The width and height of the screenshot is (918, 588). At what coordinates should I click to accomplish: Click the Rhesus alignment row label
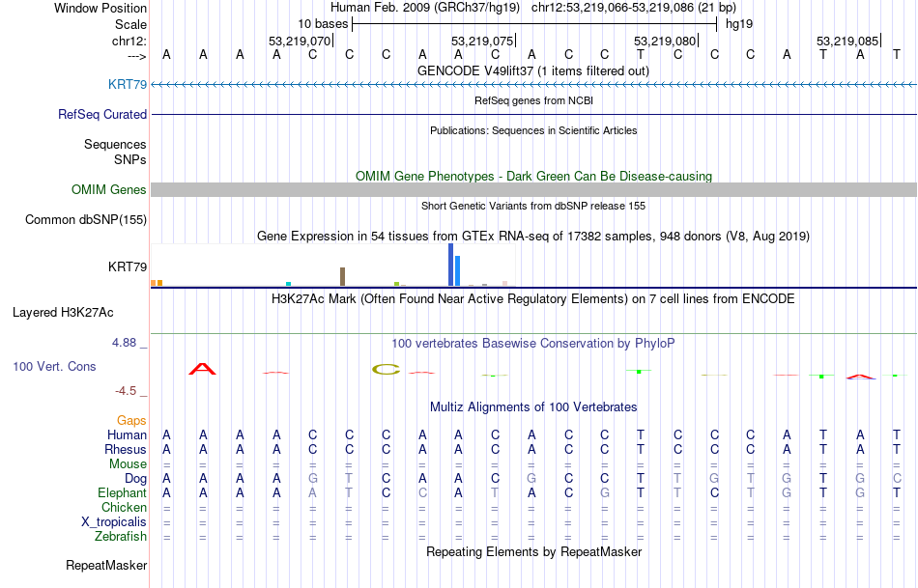[x=126, y=449]
